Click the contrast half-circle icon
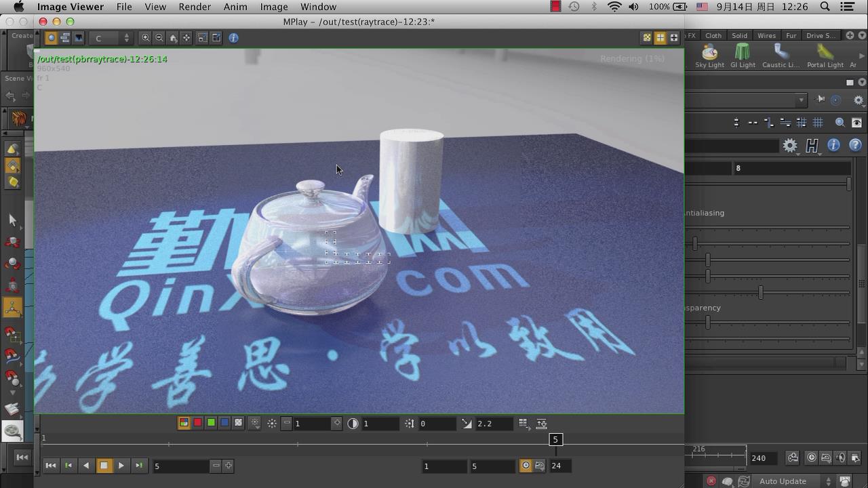 (353, 424)
